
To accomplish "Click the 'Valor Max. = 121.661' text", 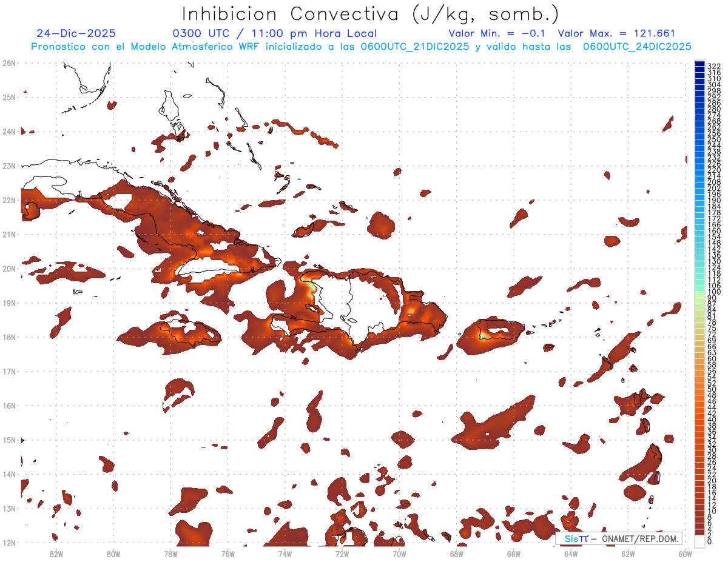I will 616,33.
